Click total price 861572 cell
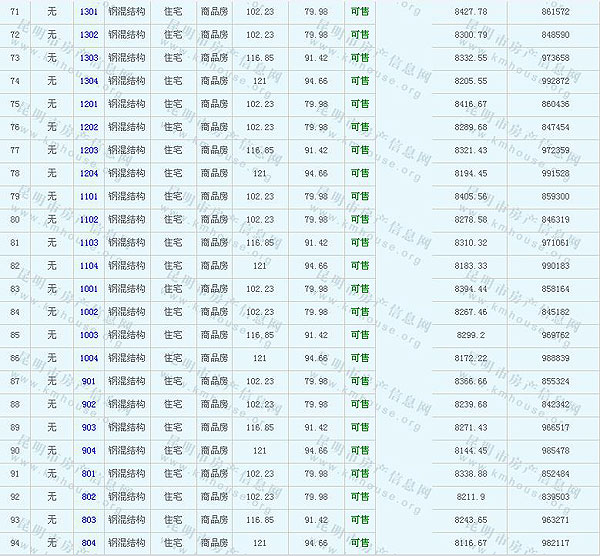 click(553, 11)
